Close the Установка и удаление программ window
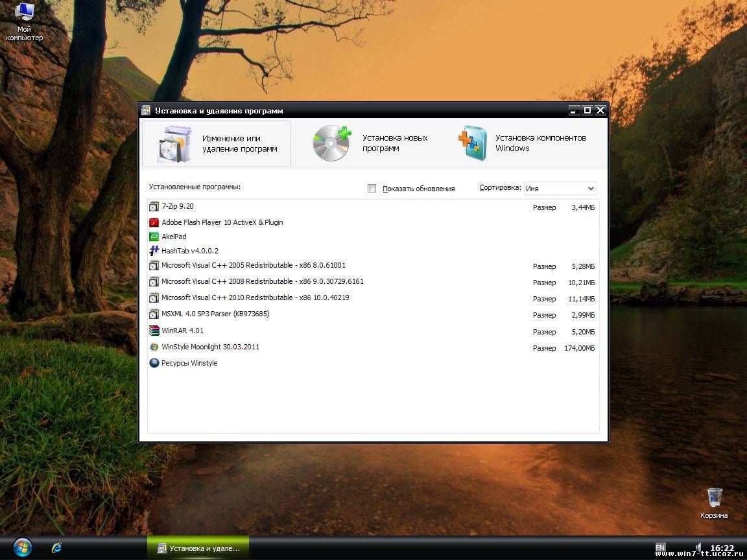Image resolution: width=747 pixels, height=560 pixels. click(x=600, y=110)
